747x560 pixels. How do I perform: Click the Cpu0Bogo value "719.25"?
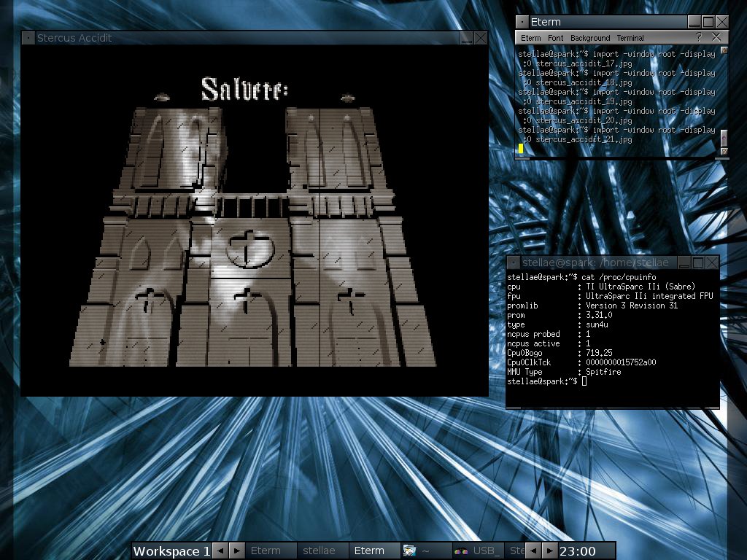pos(599,353)
